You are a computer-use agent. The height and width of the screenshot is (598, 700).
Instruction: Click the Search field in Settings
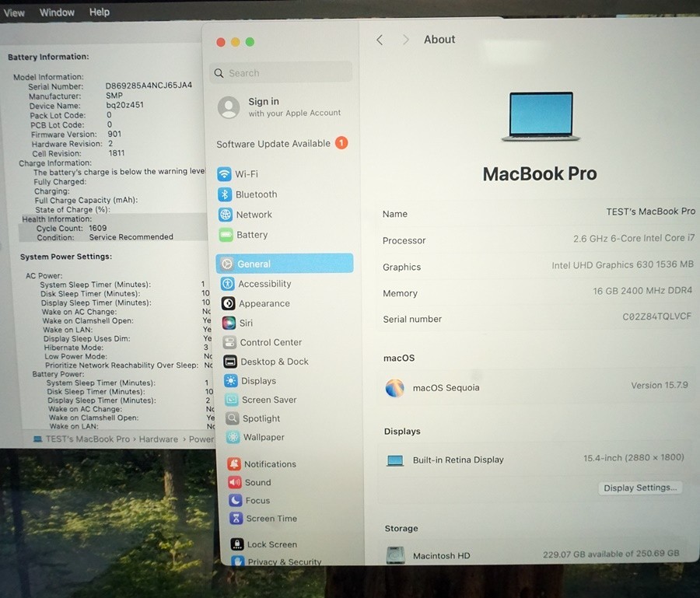[x=280, y=73]
